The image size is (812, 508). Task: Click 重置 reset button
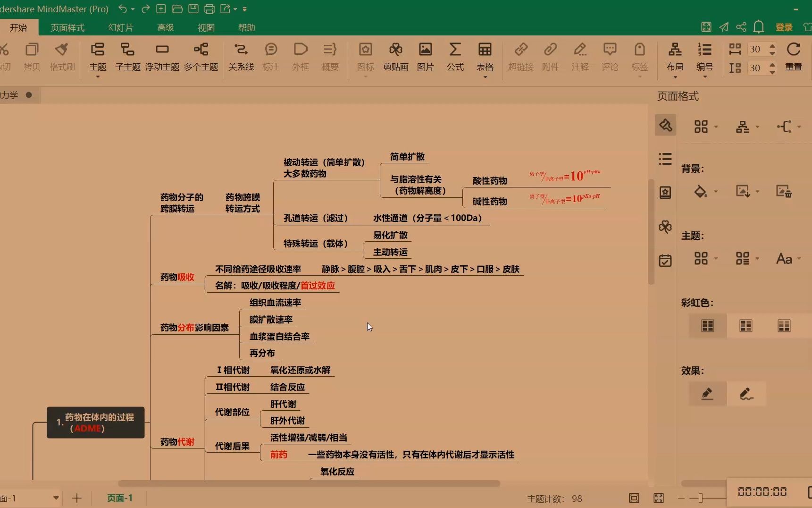tap(794, 58)
